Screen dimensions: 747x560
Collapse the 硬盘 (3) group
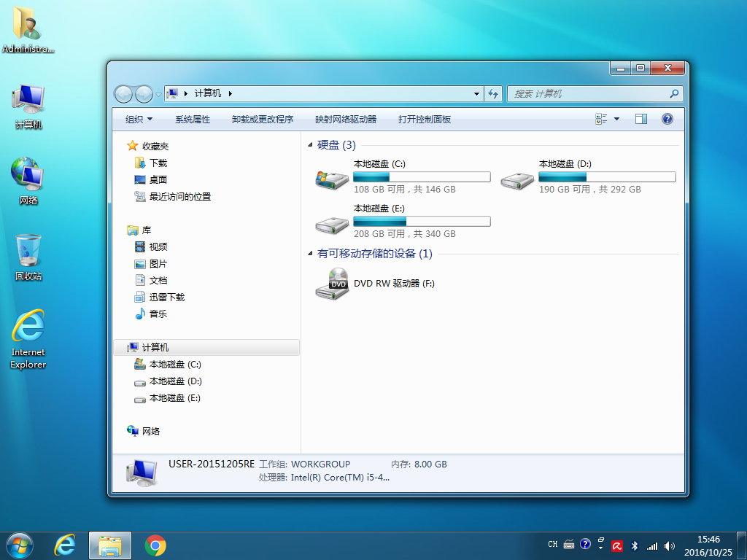(310, 145)
